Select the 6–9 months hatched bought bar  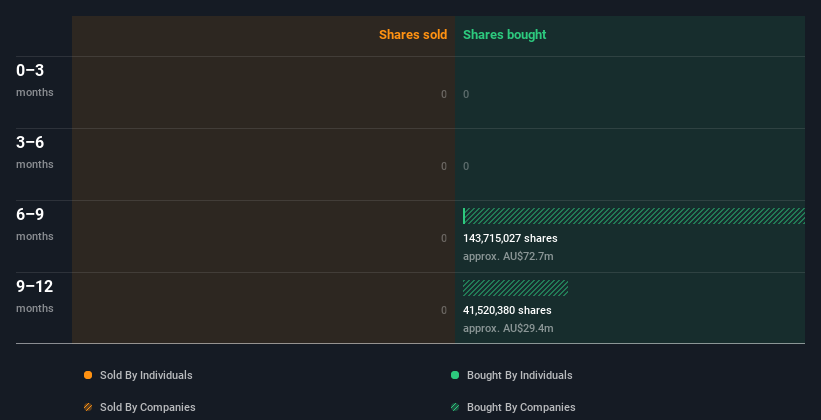click(x=635, y=216)
